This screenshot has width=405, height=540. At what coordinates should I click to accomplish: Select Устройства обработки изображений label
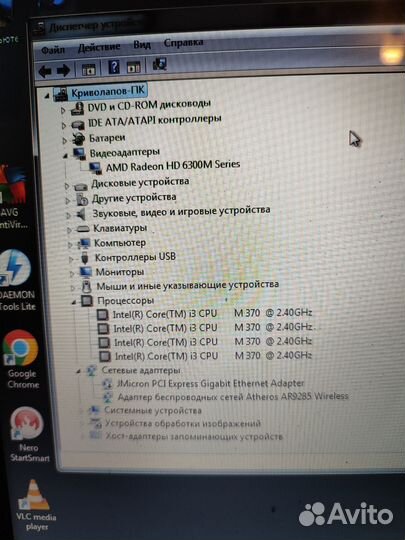[x=183, y=423]
